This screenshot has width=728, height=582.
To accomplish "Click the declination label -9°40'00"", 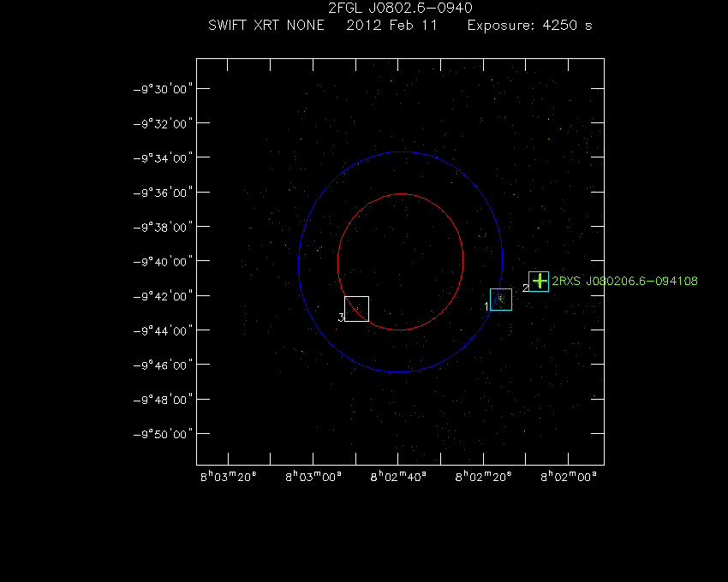I will tap(163, 262).
